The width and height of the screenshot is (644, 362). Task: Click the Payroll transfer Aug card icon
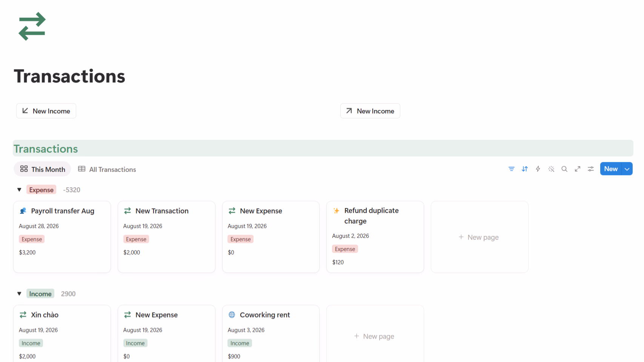[x=23, y=211]
